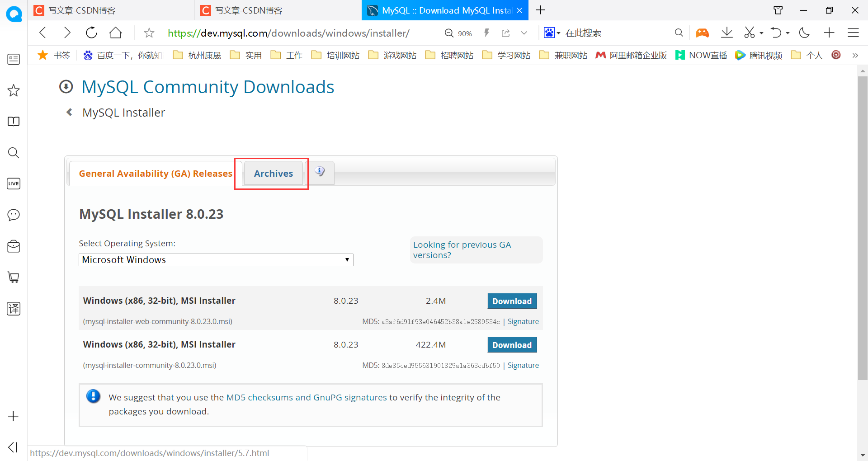
Task: Open the 兼职网站 bookmark folder
Action: tap(563, 55)
